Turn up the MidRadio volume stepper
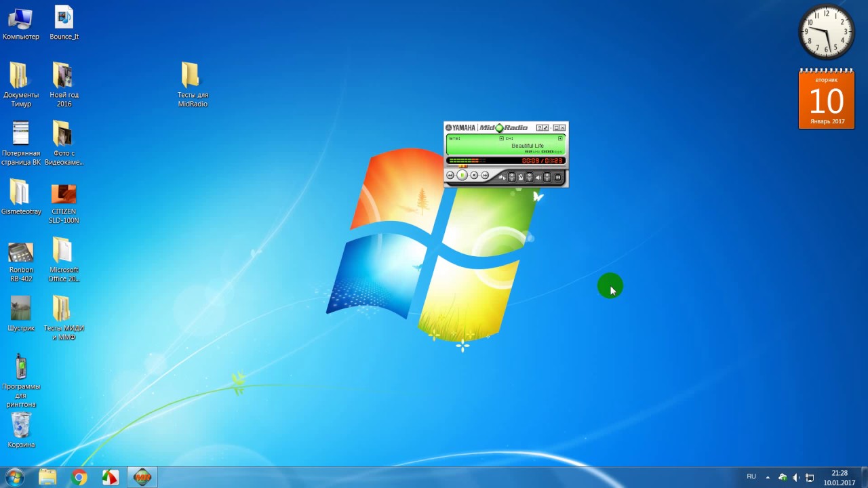The image size is (868, 488). (547, 174)
